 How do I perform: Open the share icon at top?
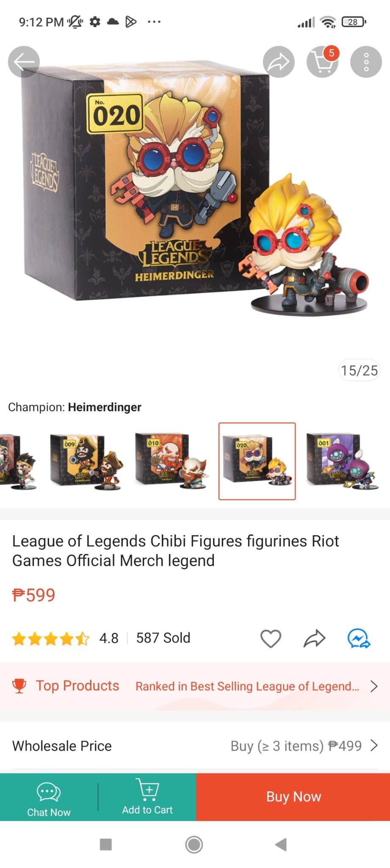click(279, 62)
